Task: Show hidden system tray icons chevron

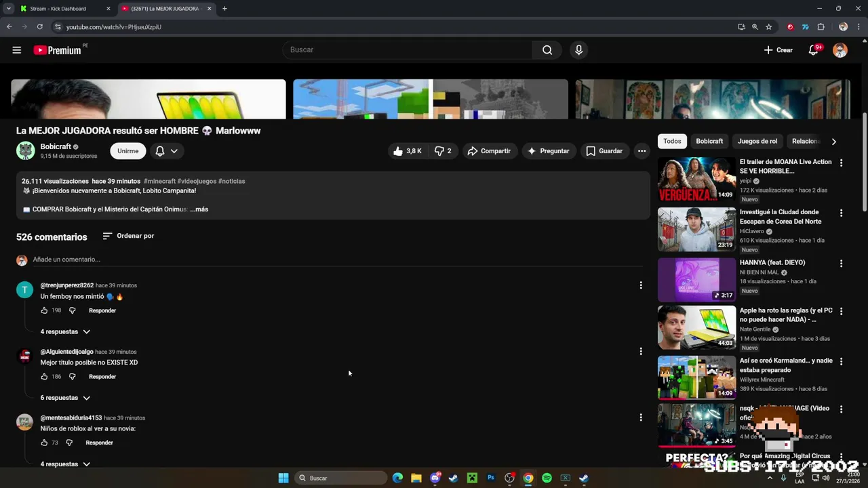Action: [x=770, y=478]
